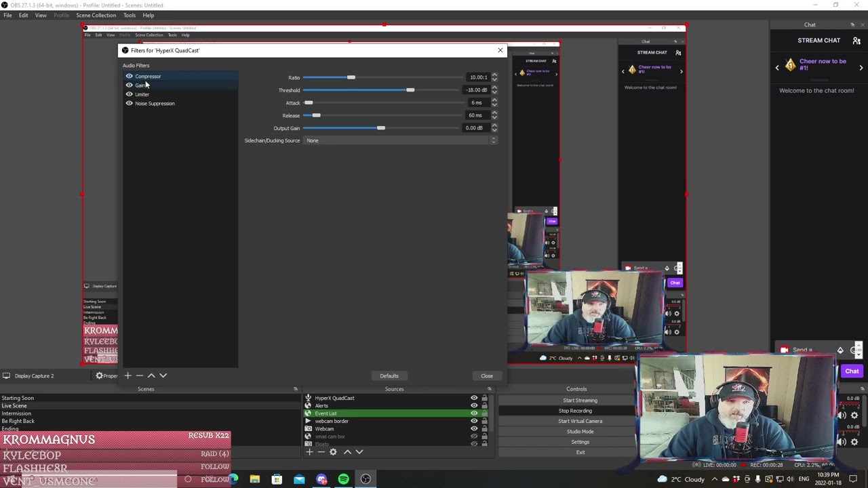Image resolution: width=868 pixels, height=488 pixels.
Task: Hide the Event List source
Action: point(474,413)
